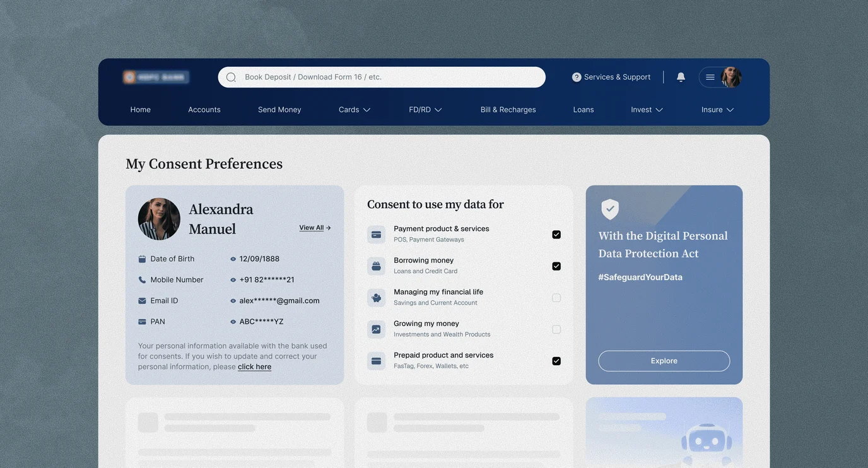Click the search input field
This screenshot has height=468, width=868.
coord(382,77)
